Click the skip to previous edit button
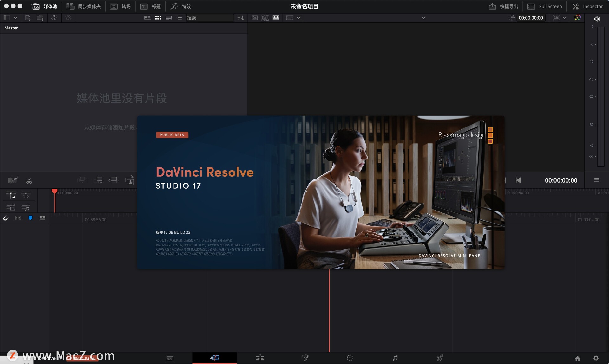 518,180
